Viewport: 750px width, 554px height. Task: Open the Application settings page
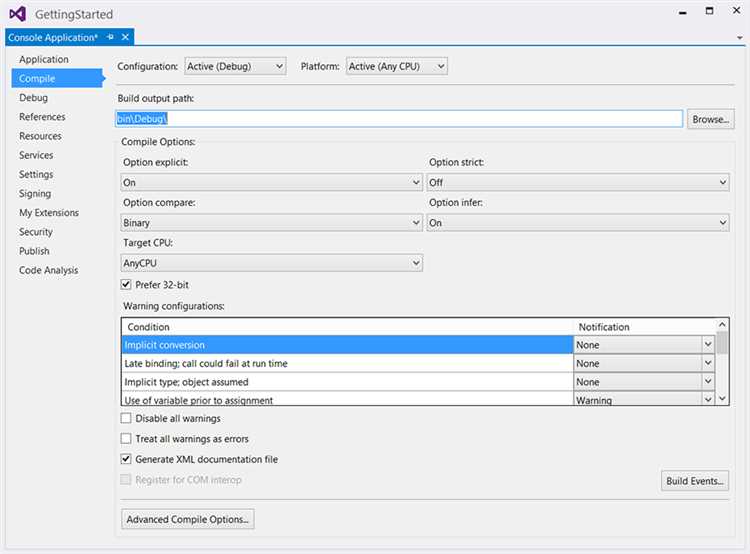coord(44,59)
